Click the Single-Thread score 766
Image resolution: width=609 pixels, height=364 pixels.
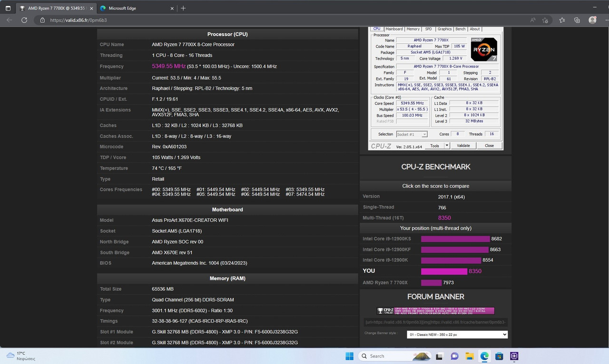coord(442,207)
